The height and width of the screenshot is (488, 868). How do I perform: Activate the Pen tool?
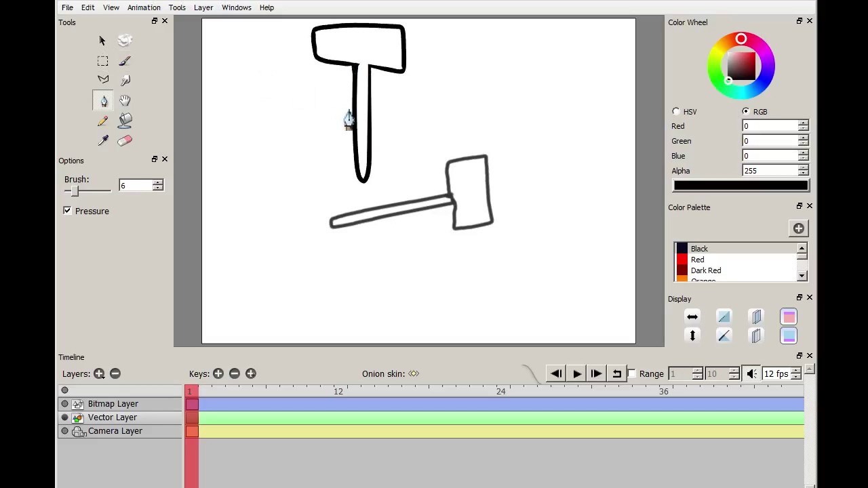(104, 101)
